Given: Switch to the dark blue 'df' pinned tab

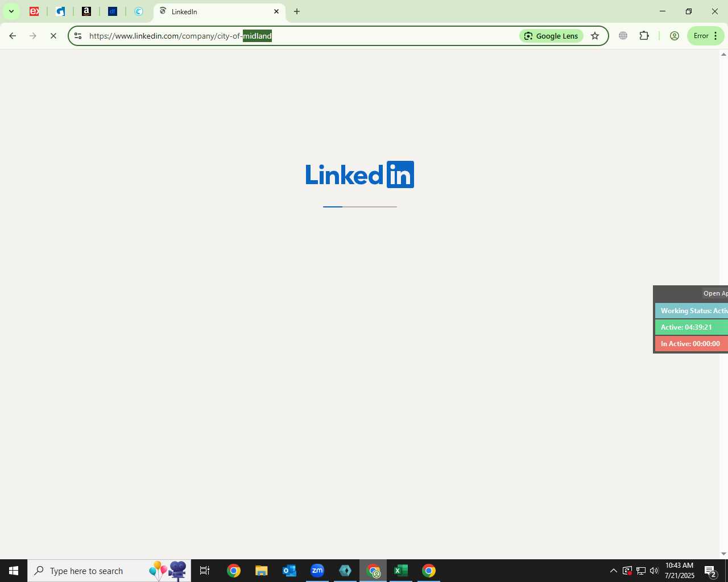Looking at the screenshot, I should pyautogui.click(x=113, y=11).
